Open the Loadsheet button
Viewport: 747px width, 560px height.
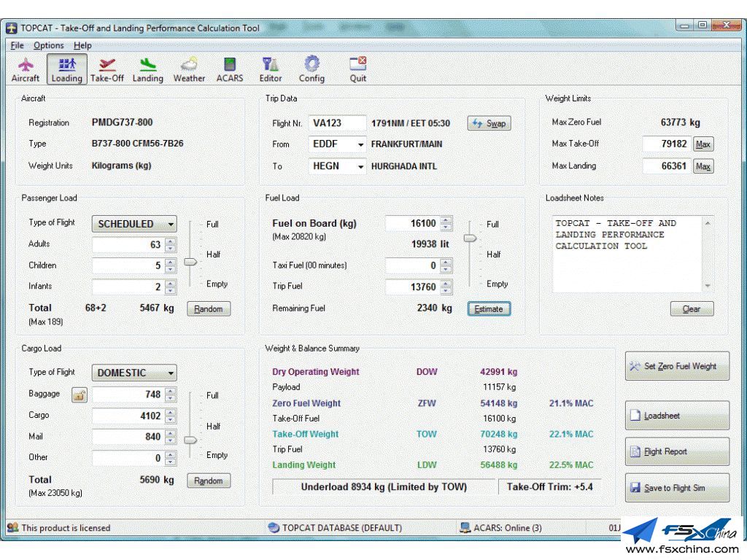pyautogui.click(x=677, y=416)
